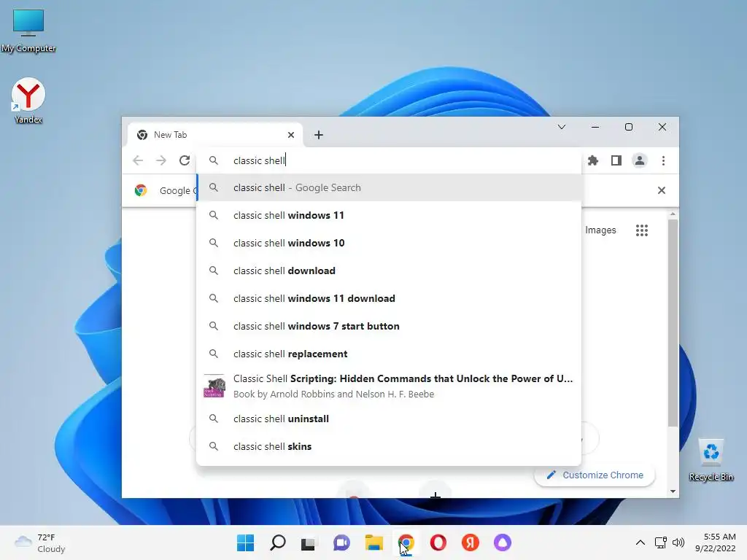Open Task View on the taskbar
The height and width of the screenshot is (560, 747).
[309, 542]
